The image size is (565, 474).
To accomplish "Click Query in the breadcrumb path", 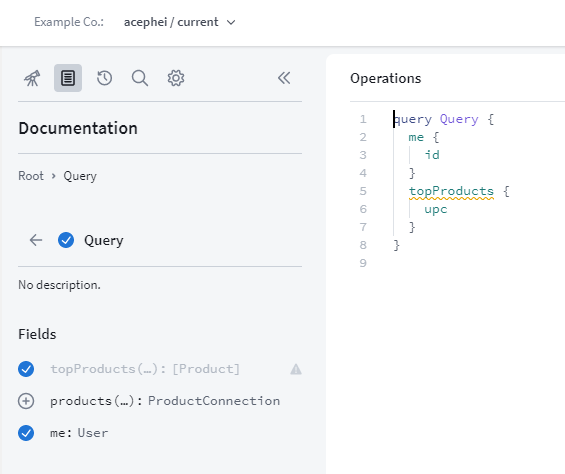I will 80,176.
